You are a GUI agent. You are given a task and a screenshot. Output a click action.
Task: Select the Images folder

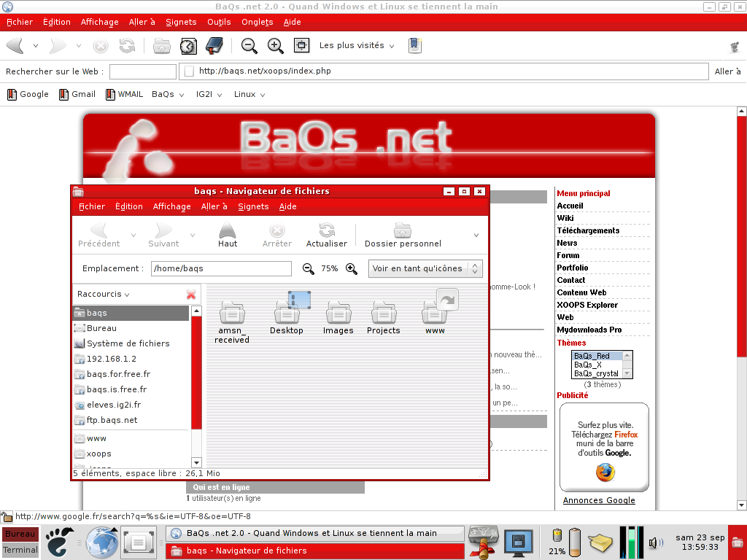pyautogui.click(x=338, y=318)
